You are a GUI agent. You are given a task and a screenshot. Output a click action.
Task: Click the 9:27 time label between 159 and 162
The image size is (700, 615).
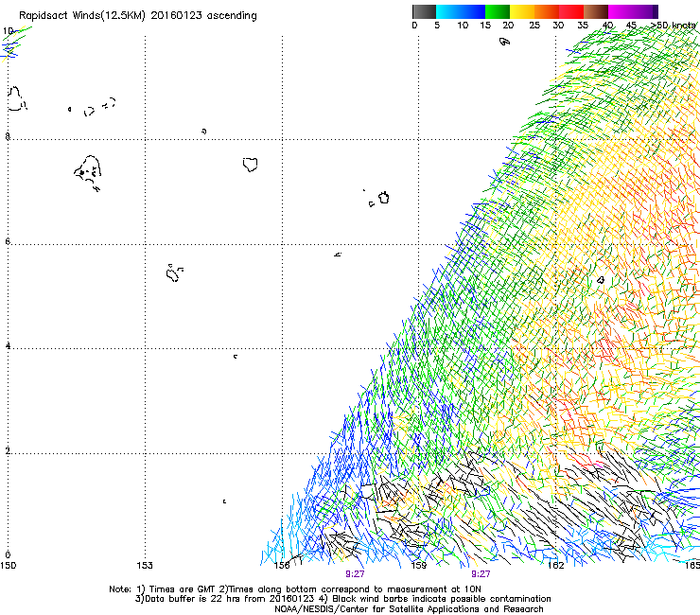(481, 574)
